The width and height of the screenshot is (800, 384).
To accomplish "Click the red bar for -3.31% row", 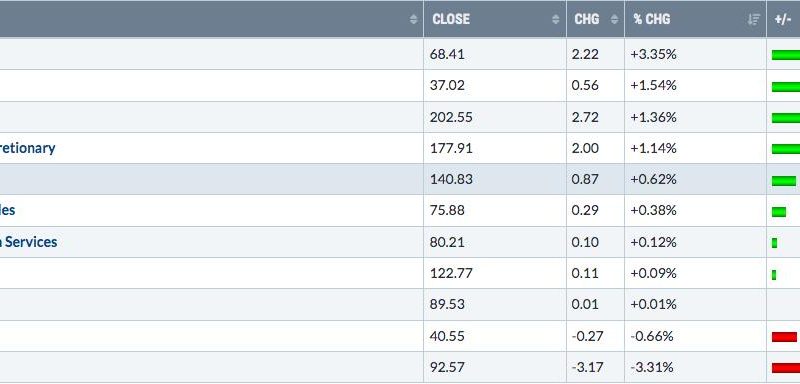I will tap(786, 368).
